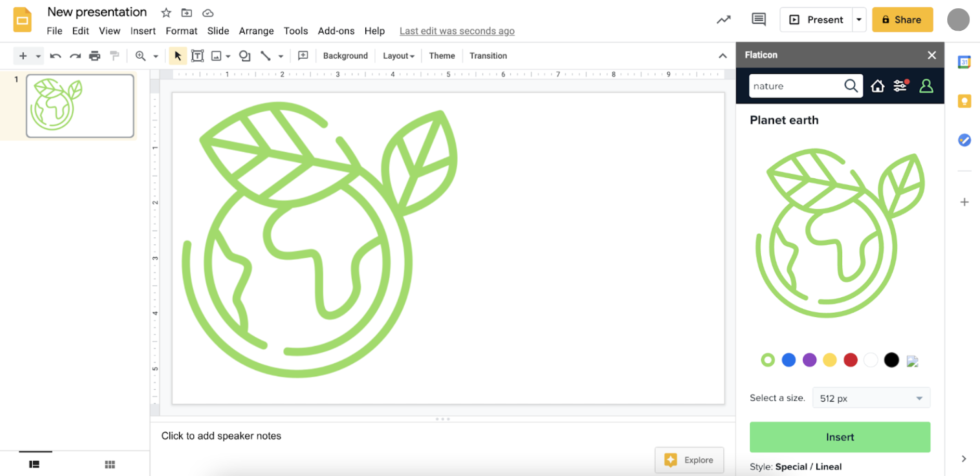Screen dimensions: 980x476
Task: Open the Slide menu
Action: click(218, 31)
